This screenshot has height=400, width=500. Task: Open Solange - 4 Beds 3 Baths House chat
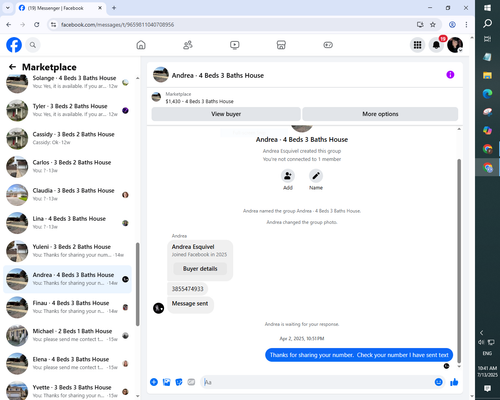coord(67,82)
